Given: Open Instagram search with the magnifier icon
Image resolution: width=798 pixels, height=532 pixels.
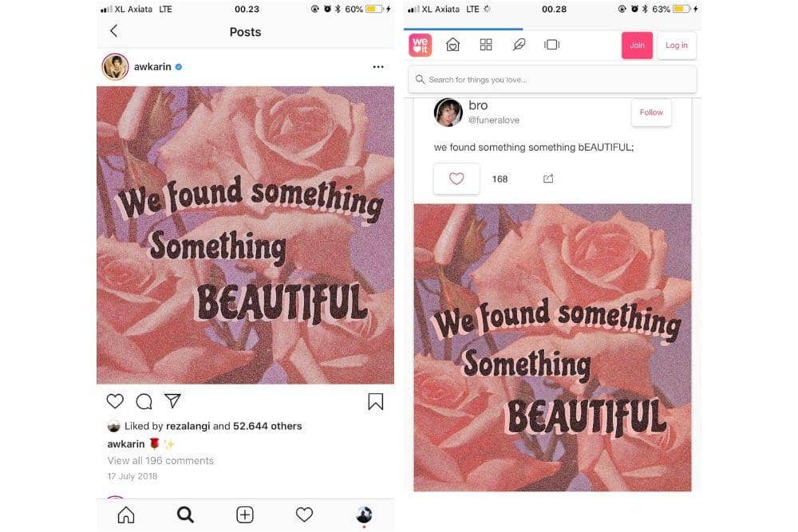Looking at the screenshot, I should coord(185,515).
